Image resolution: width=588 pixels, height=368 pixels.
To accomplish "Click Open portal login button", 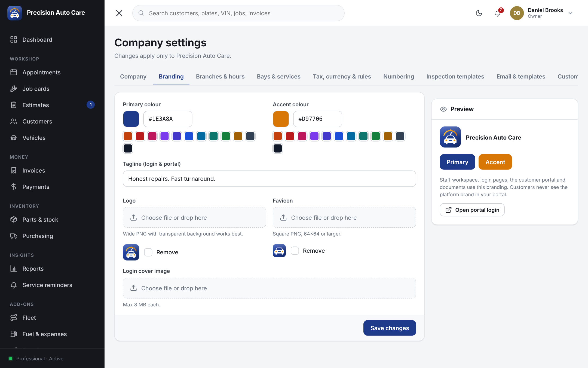I will pos(472,210).
